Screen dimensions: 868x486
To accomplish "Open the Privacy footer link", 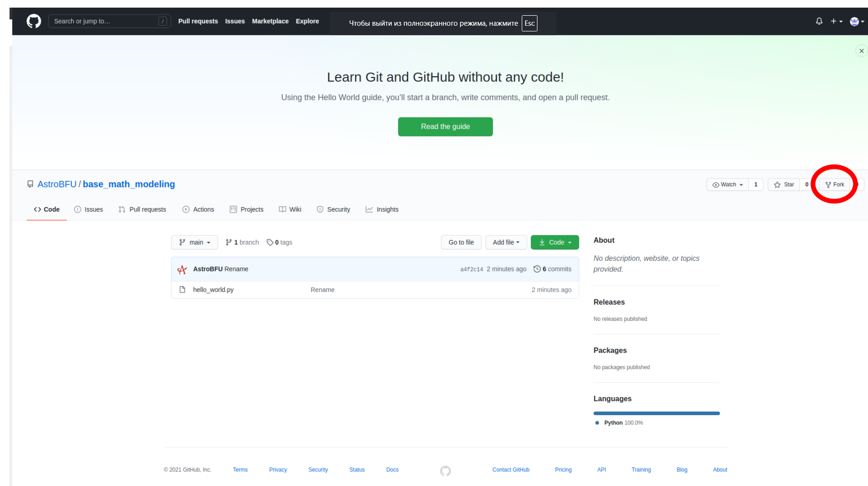I will pyautogui.click(x=278, y=470).
